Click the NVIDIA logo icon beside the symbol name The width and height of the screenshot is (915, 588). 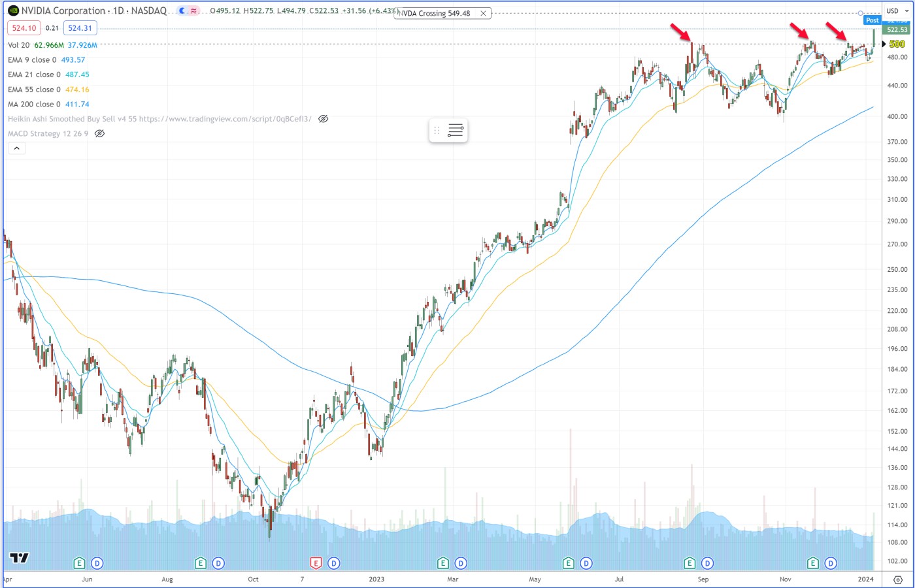point(13,10)
